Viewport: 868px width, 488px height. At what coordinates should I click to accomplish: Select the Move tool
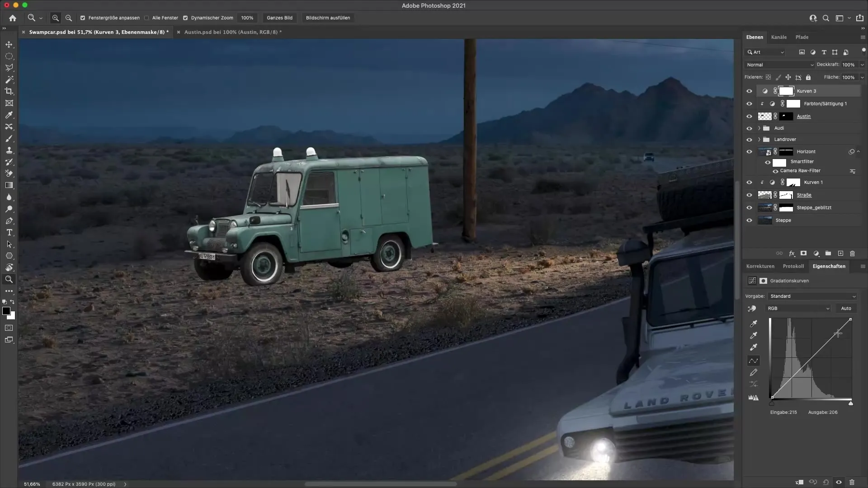click(x=9, y=44)
